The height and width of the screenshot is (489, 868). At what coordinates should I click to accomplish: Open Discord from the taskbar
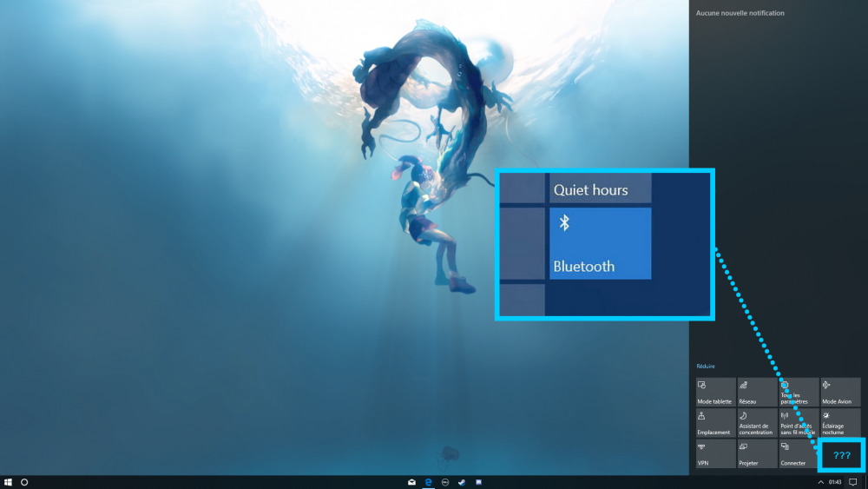479,482
